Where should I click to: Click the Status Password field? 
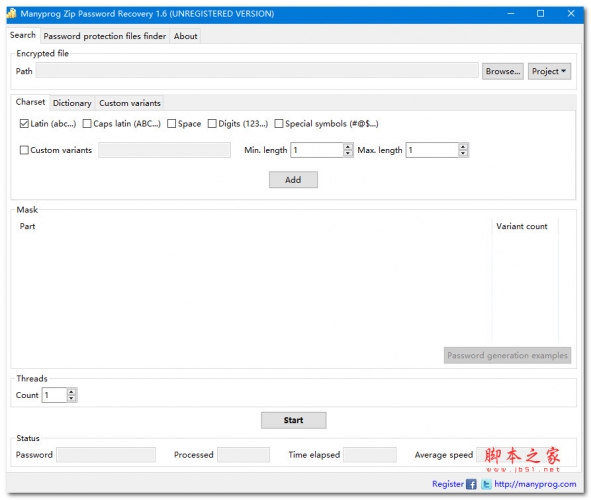click(106, 455)
